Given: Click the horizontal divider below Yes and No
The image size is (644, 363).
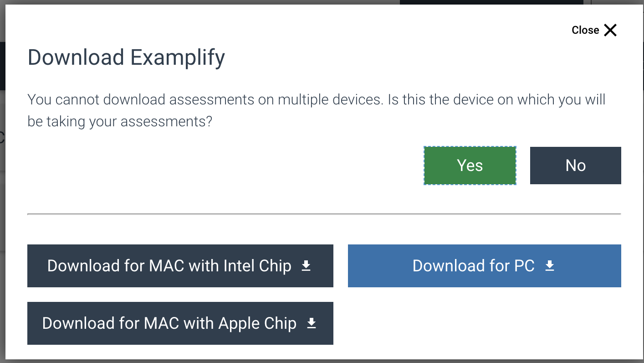Looking at the screenshot, I should (x=324, y=213).
